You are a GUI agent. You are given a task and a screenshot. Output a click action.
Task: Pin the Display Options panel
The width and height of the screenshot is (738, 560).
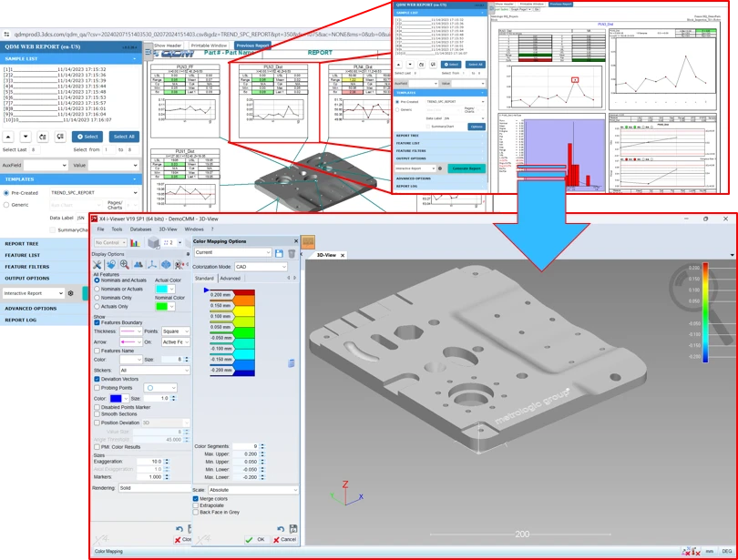pos(189,254)
